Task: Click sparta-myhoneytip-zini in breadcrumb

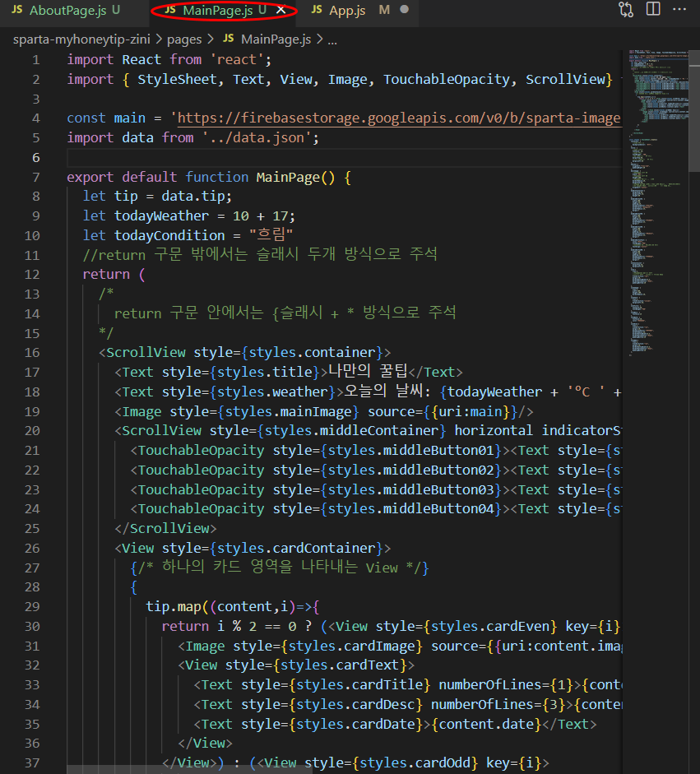Action: [x=81, y=39]
